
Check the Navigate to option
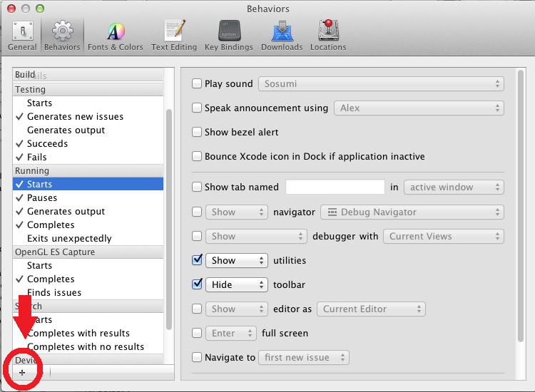197,357
